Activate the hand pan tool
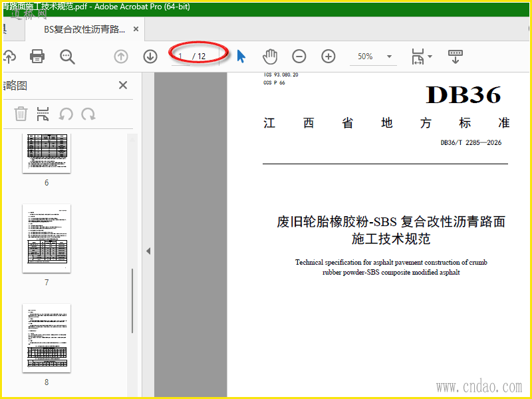Screen dimensions: 532x399 tap(270, 57)
